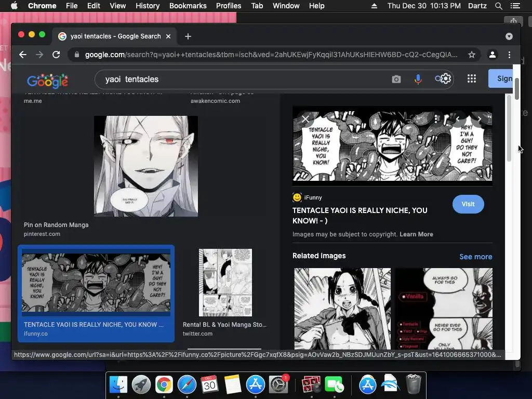Open Safari from the Dock
532x399 pixels.
[187, 384]
